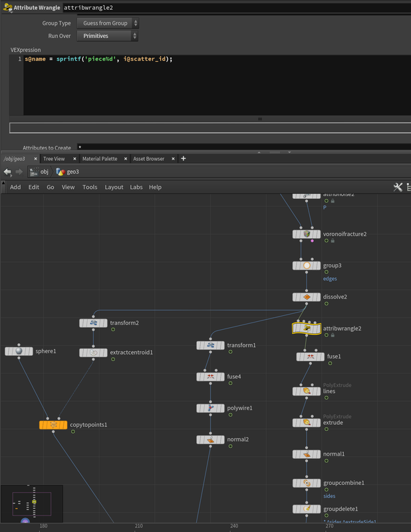Close the Tree View tab
This screenshot has width=411, height=532.
[x=74, y=159]
